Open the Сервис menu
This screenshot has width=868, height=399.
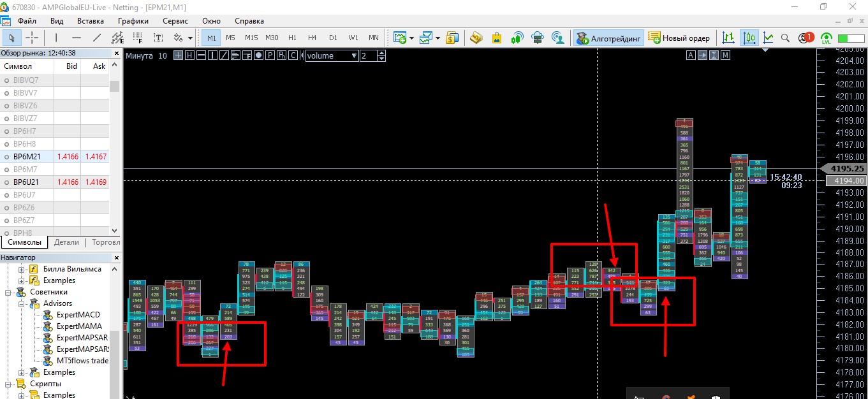click(x=175, y=20)
